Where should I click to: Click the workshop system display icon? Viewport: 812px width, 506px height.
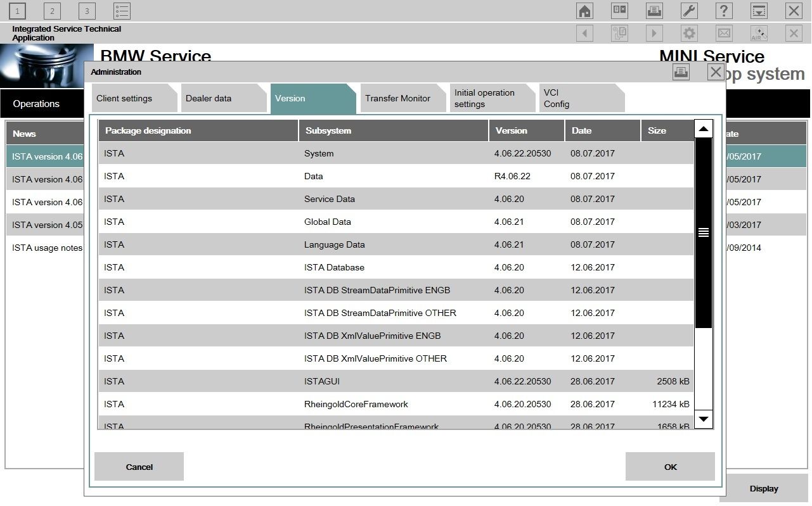coord(758,10)
